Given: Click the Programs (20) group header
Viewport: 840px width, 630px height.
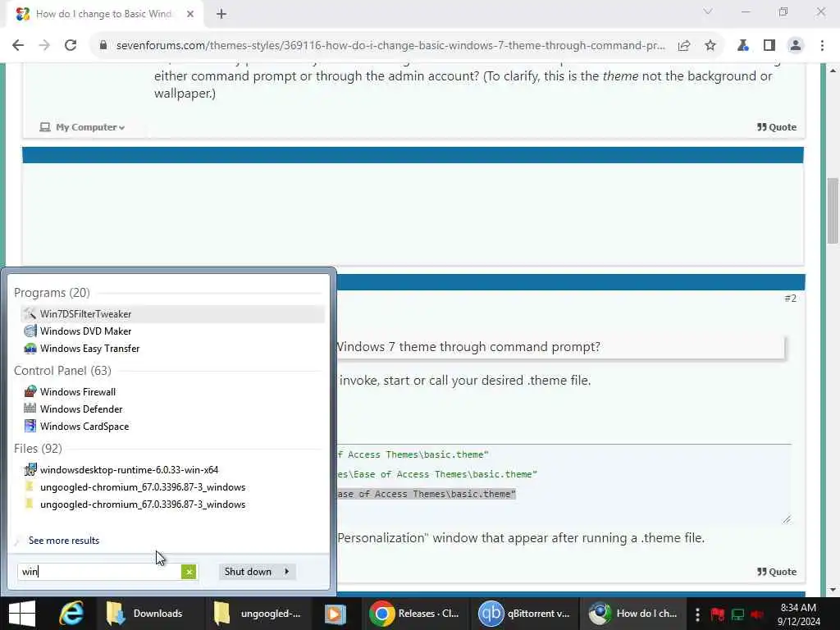Looking at the screenshot, I should (x=52, y=293).
